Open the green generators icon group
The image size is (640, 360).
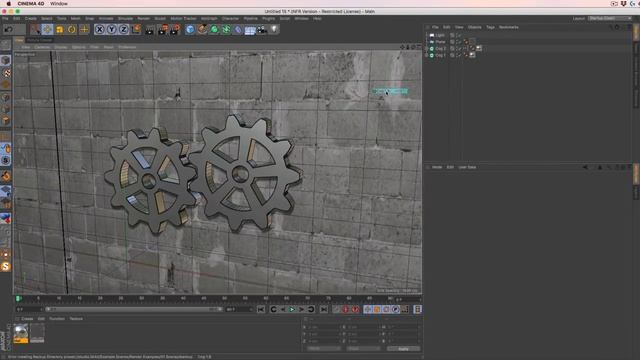pyautogui.click(x=214, y=29)
